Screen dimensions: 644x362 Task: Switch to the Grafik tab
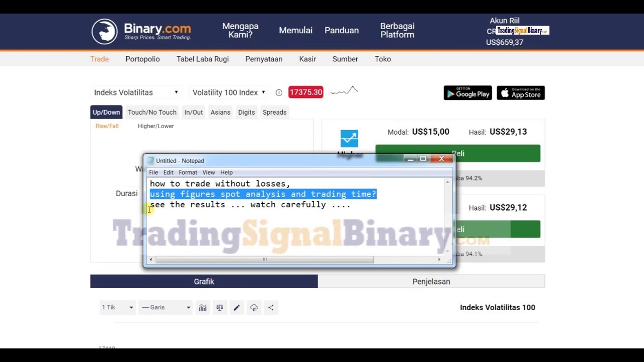(x=204, y=282)
